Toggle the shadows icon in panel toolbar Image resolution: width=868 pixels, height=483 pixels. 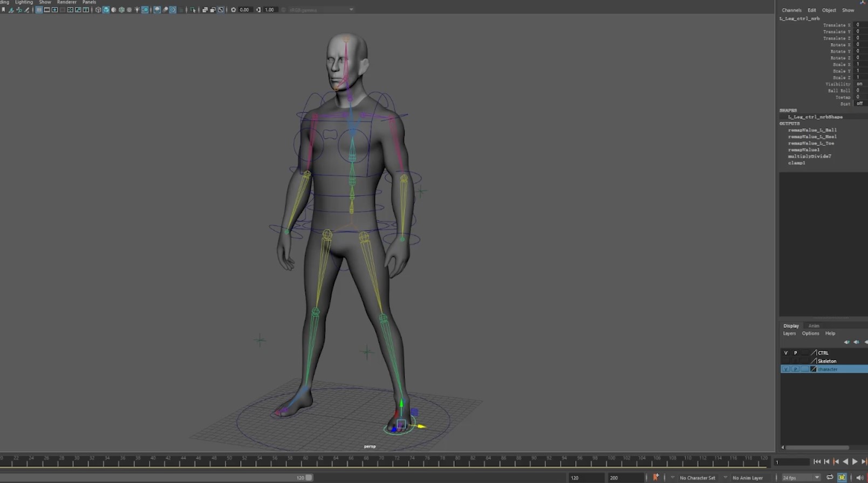[145, 10]
